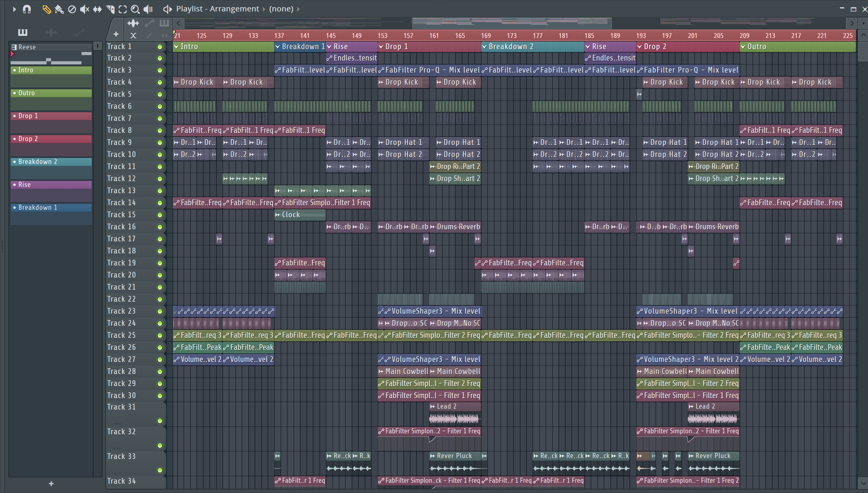Mute Track 33 with its green LED

click(x=160, y=470)
